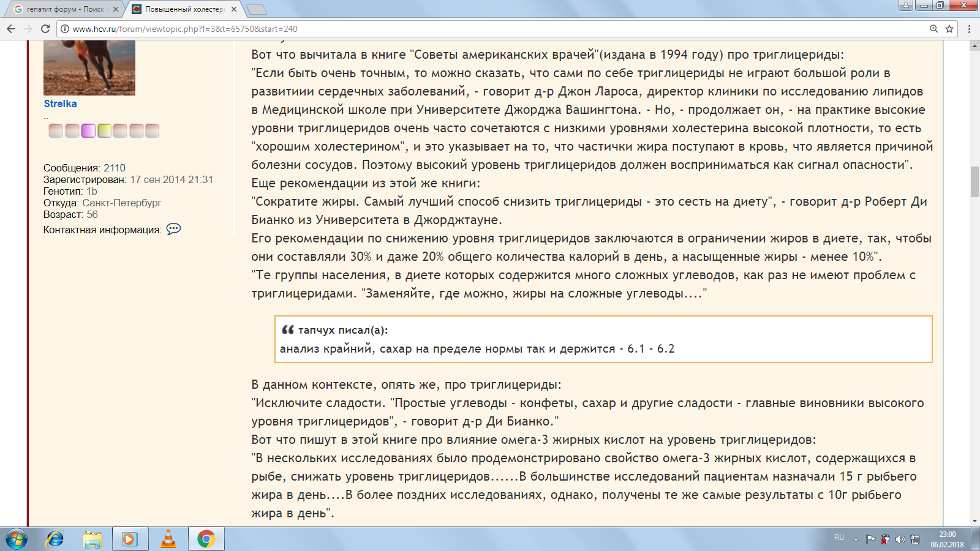Image resolution: width=980 pixels, height=551 pixels.
Task: Click Strelka's horse avatar image
Action: click(89, 67)
